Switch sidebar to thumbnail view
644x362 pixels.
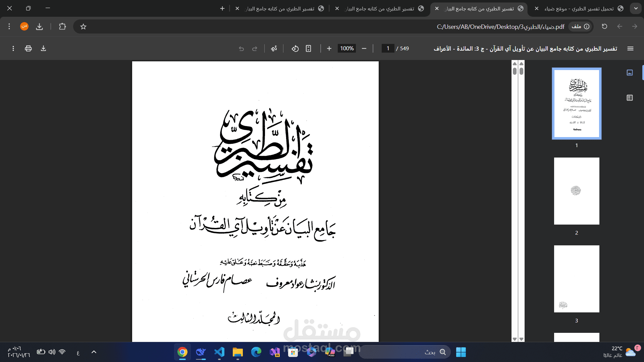point(630,73)
